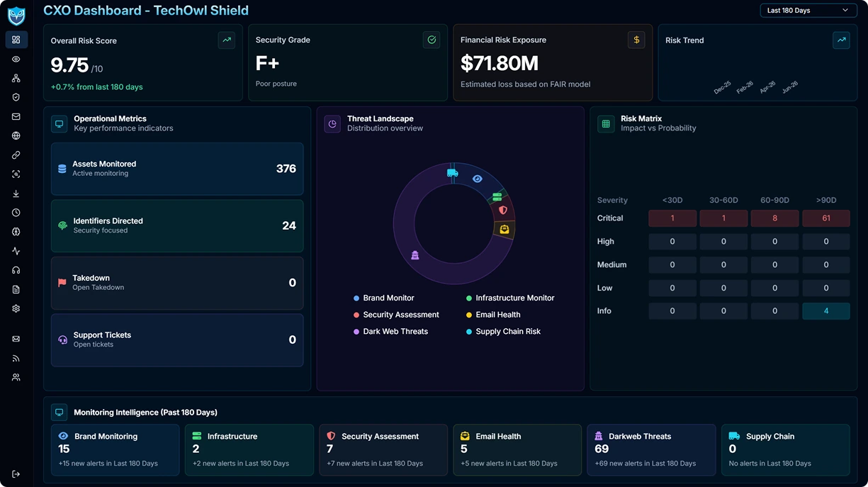Click Critical cell showing 8
The image size is (868, 487).
(775, 218)
